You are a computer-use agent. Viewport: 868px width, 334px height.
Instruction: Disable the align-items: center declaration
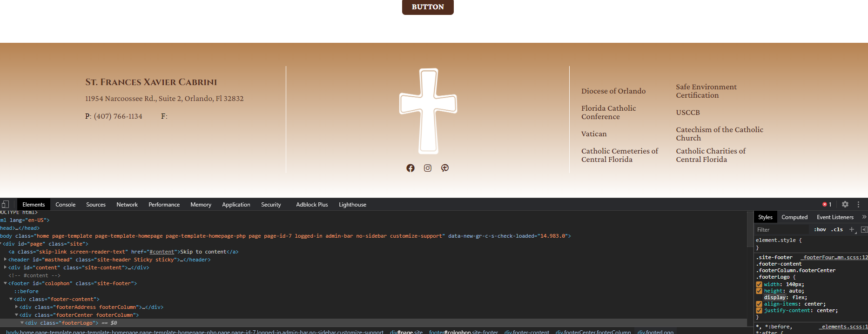pyautogui.click(x=759, y=304)
